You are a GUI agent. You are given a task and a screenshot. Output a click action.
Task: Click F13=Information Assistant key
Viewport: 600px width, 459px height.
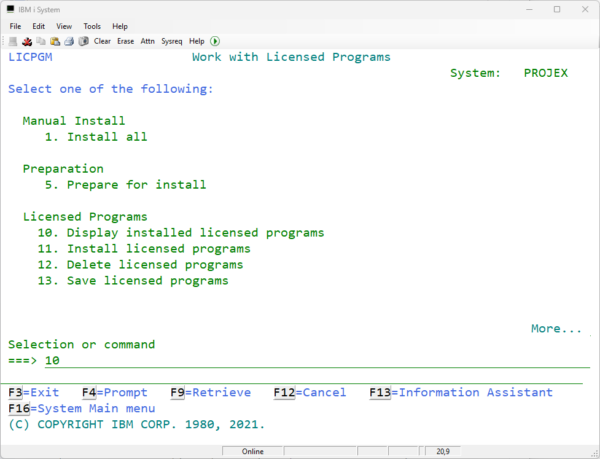pyautogui.click(x=461, y=392)
